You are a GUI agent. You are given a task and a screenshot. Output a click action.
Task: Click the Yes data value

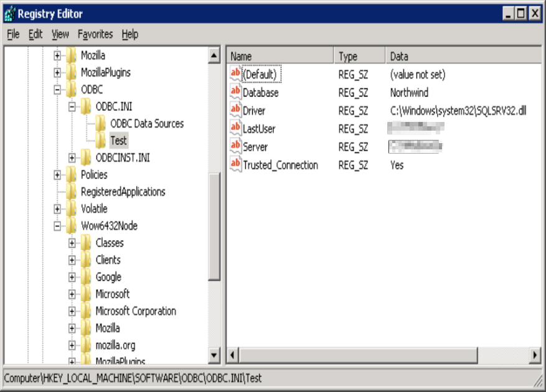397,165
